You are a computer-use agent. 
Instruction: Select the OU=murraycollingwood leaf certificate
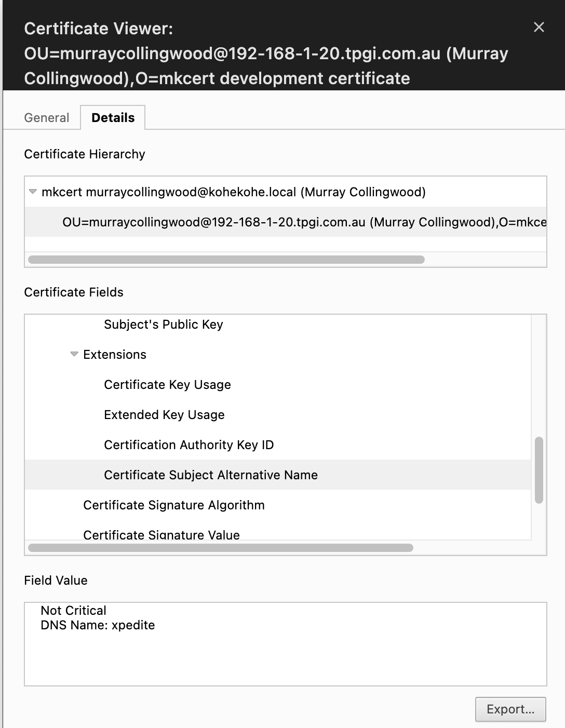click(304, 222)
